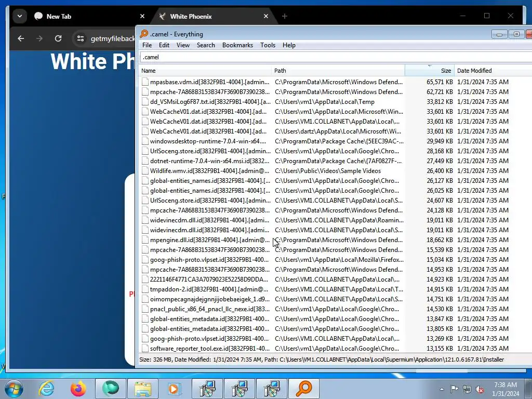Screen dimensions: 532x399
Task: Select windowsdesktop-runtime-7.0.4 file row
Action: 336,141
